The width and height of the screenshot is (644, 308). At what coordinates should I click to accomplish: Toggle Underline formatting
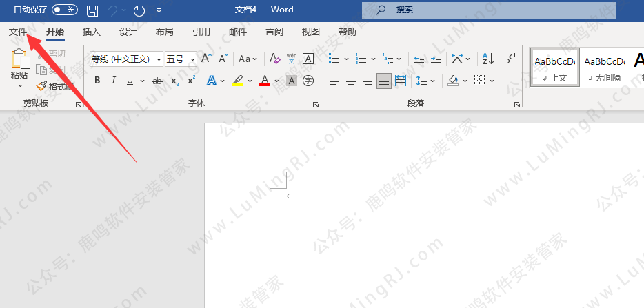pos(130,81)
